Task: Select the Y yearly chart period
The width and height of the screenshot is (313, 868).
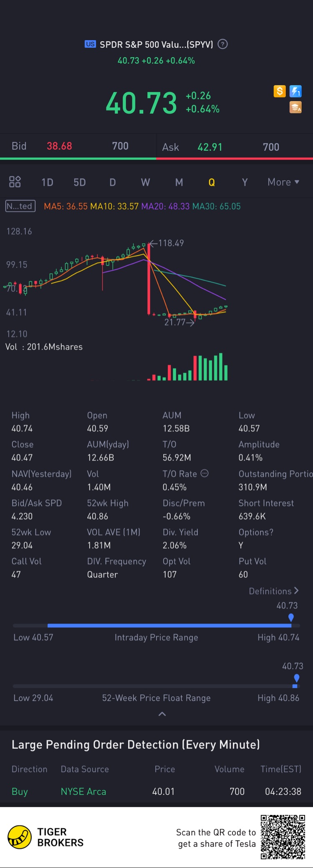Action: click(245, 182)
